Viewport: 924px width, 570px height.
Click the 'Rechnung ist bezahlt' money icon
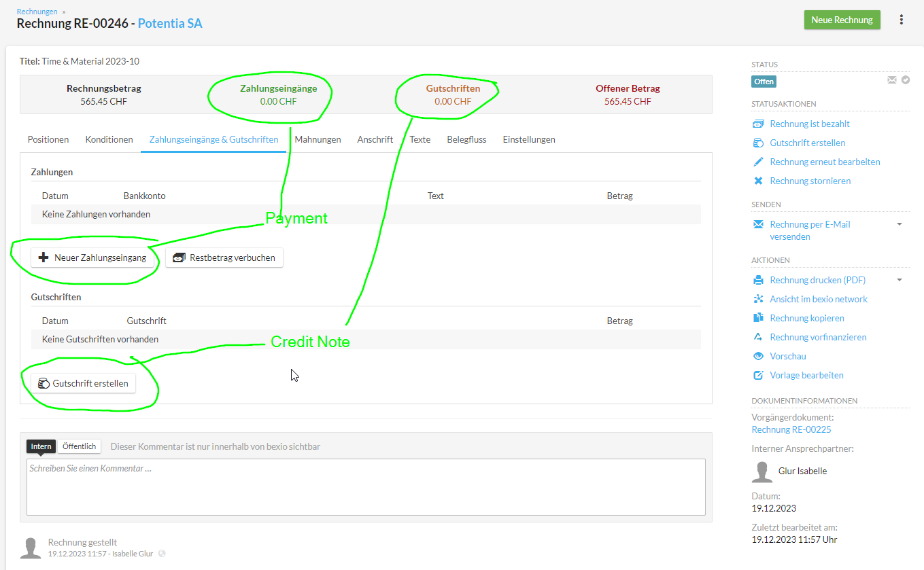pos(759,124)
